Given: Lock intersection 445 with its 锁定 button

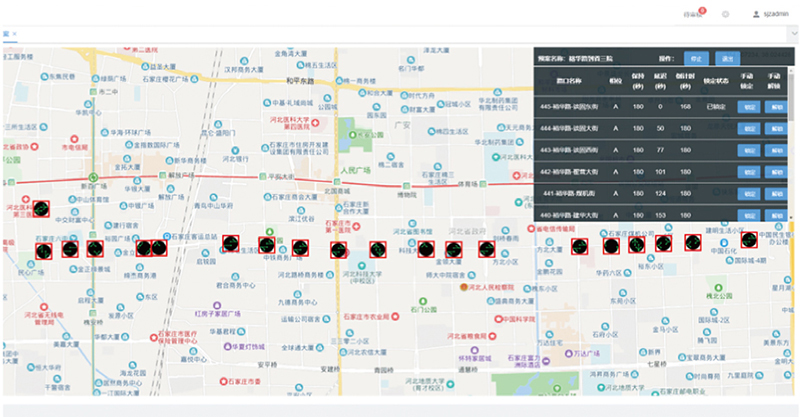Looking at the screenshot, I should point(748,107).
